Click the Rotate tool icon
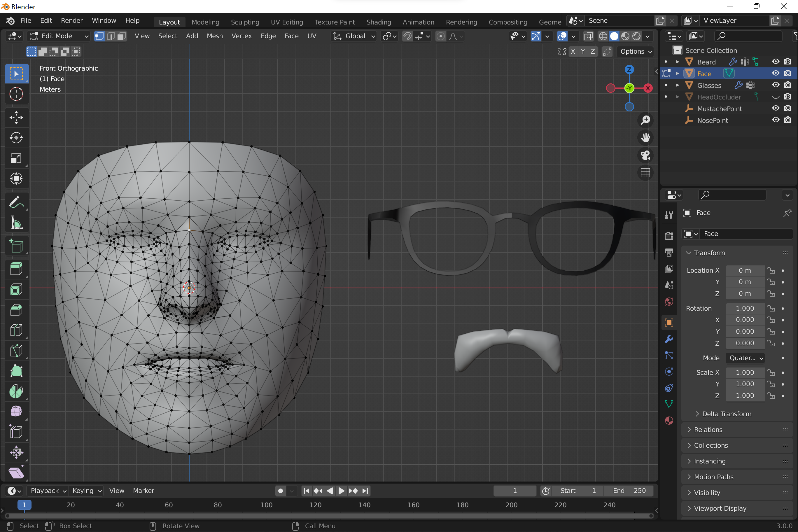This screenshot has width=798, height=532. [x=16, y=138]
